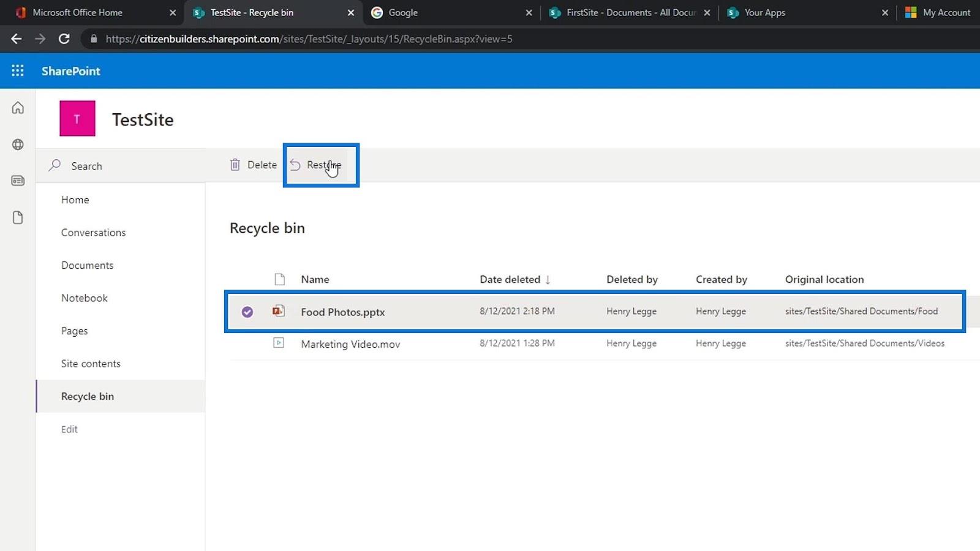Go to the SharePoint home icon in left rail
Viewport: 980px width, 551px height.
click(18, 108)
